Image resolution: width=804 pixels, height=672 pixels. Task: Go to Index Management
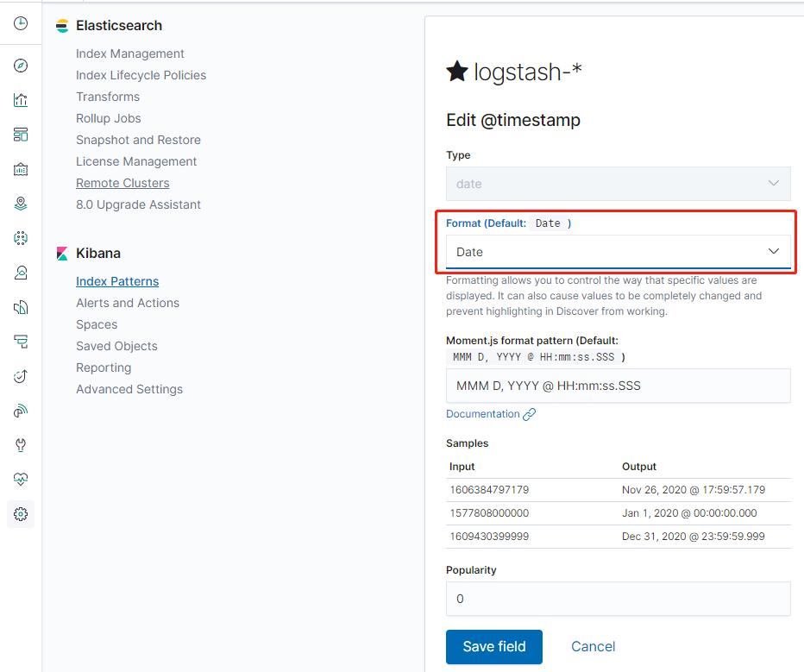point(129,53)
